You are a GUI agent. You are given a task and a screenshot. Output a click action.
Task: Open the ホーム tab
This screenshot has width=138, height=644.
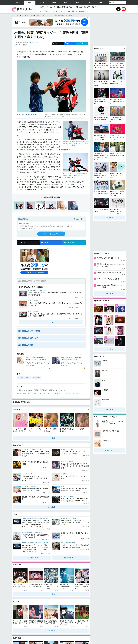(18, 2)
